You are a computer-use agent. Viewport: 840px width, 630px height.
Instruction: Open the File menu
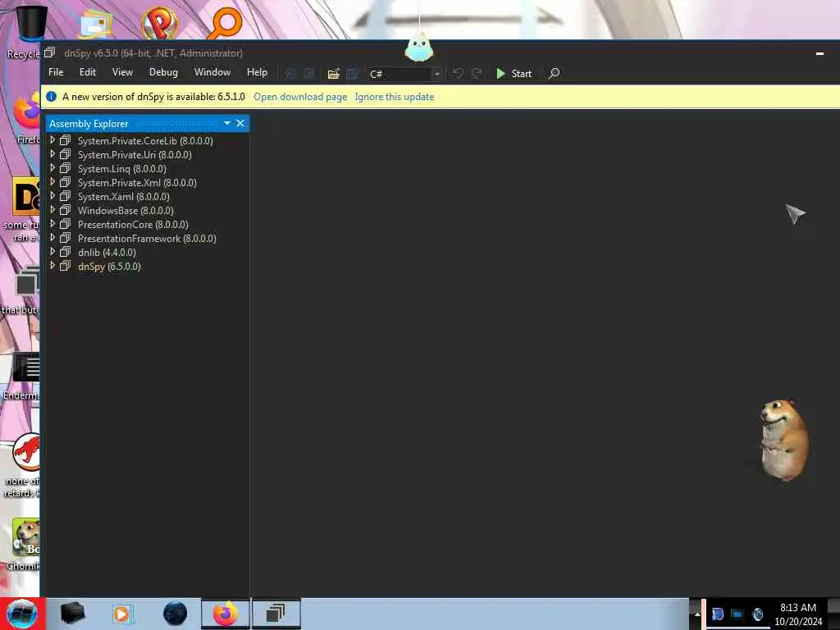56,72
